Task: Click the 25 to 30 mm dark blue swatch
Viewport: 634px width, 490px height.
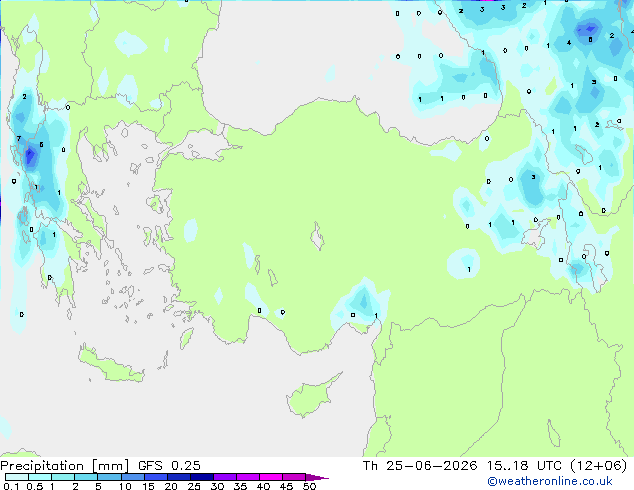Action: [x=202, y=477]
